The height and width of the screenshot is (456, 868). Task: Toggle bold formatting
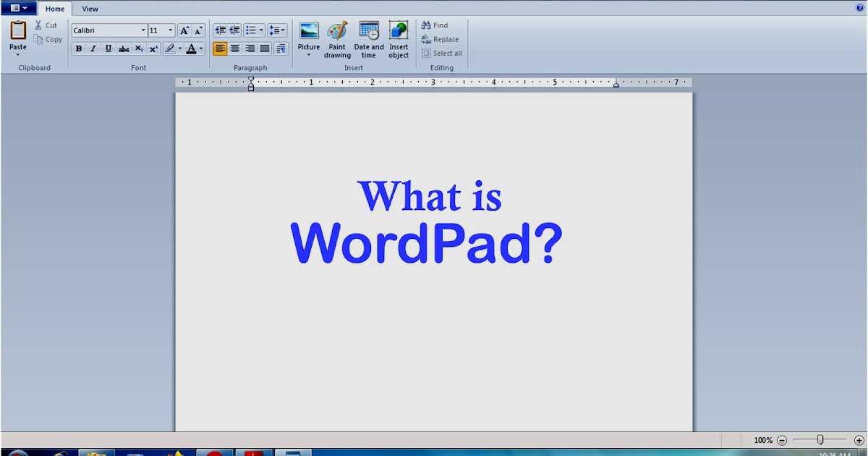point(78,48)
